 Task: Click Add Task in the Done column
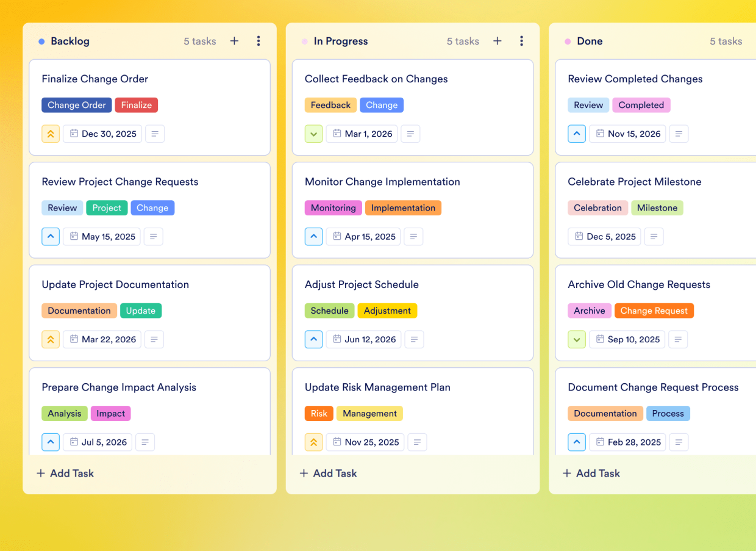[591, 473]
